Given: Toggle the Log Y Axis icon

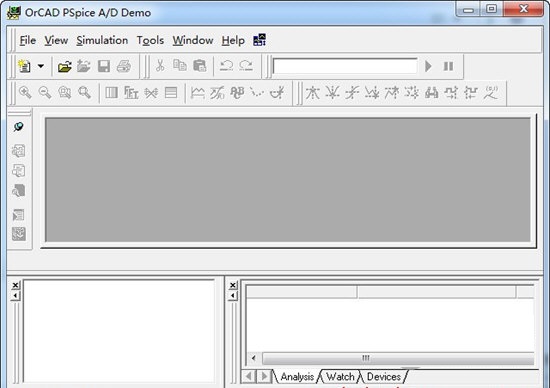Looking at the screenshot, I should (171, 93).
